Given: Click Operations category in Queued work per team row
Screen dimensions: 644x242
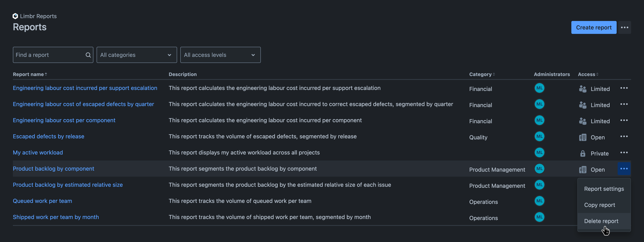Looking at the screenshot, I should [x=483, y=202].
